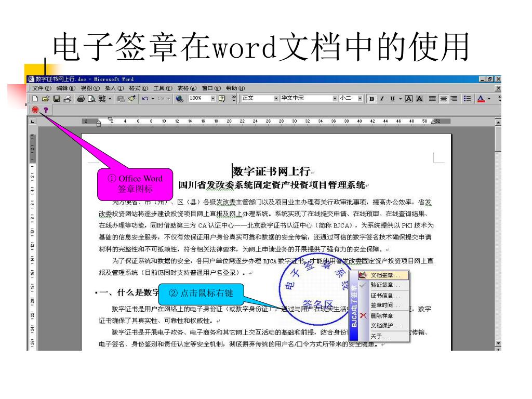Choose 证书信息 from the context menu
The width and height of the screenshot is (532, 399).
[x=383, y=296]
